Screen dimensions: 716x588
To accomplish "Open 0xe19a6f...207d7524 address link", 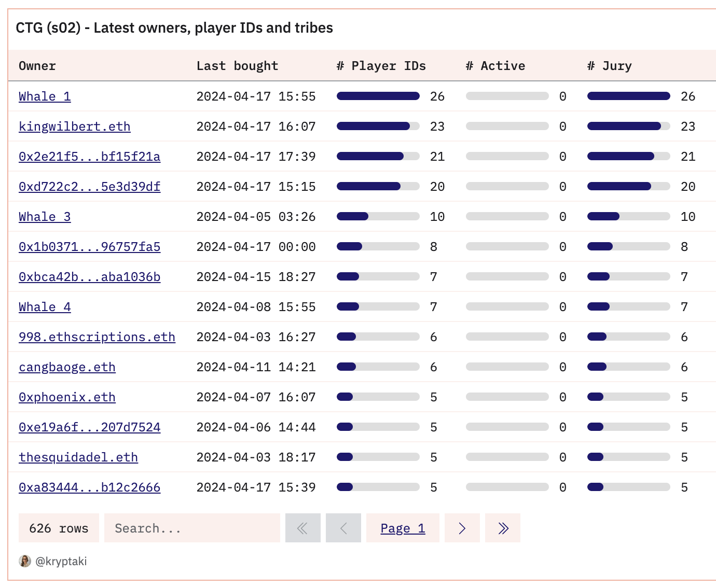I will pos(89,427).
